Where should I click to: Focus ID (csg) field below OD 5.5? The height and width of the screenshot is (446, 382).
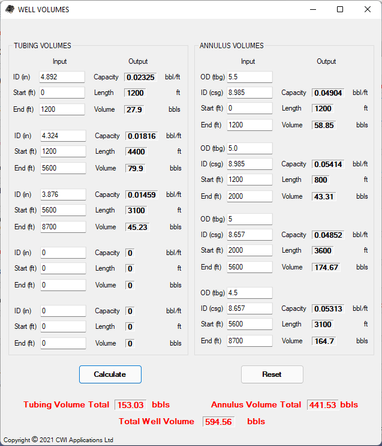250,92
